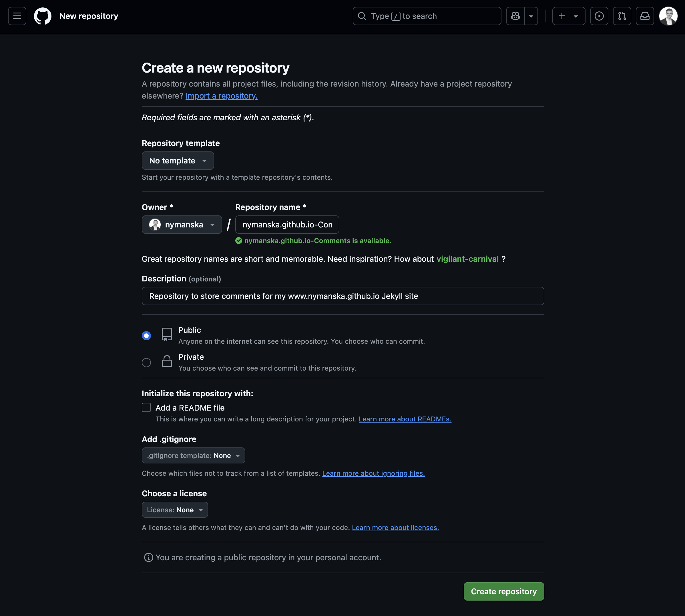Viewport: 685px width, 616px height.
Task: Use the vigilant-carnival name suggestion
Action: pos(467,259)
